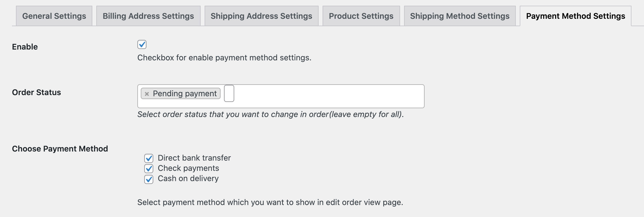Click the Direct bank transfer label text
Screen dimensions: 644x217
tap(195, 158)
